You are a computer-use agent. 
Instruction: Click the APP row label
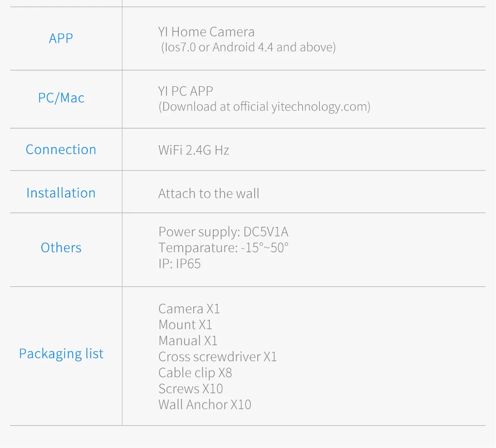(61, 38)
